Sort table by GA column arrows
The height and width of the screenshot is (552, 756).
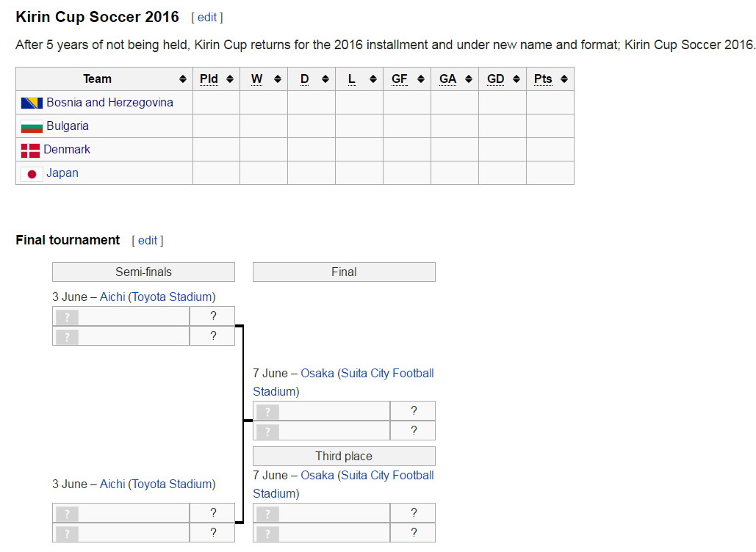click(x=469, y=79)
